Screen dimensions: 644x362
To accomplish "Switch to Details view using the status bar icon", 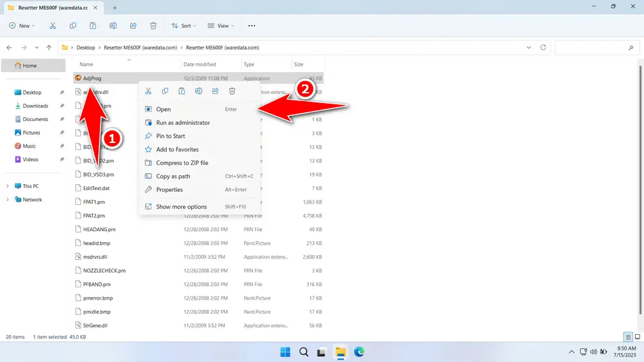I will (628, 337).
